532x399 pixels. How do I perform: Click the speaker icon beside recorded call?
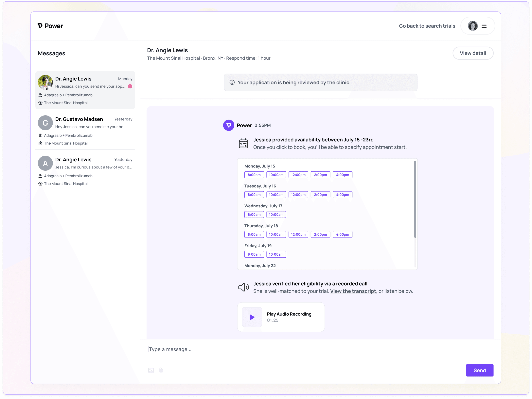click(x=243, y=287)
